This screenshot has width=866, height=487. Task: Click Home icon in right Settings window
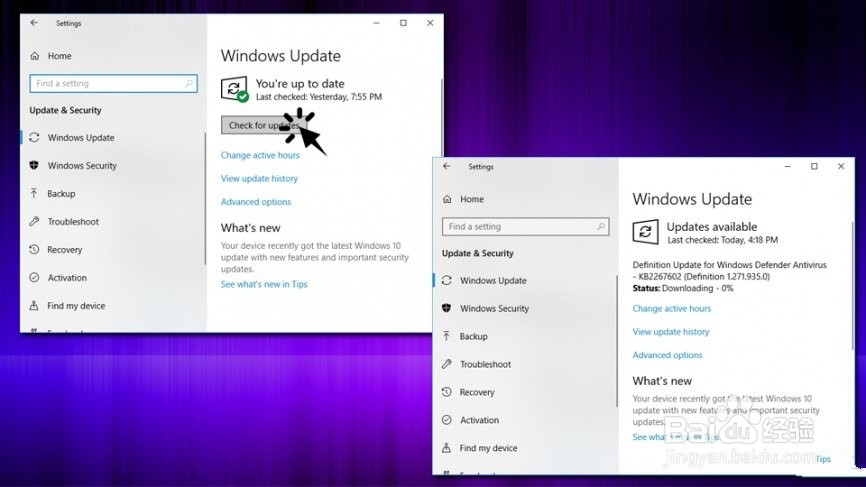447,199
